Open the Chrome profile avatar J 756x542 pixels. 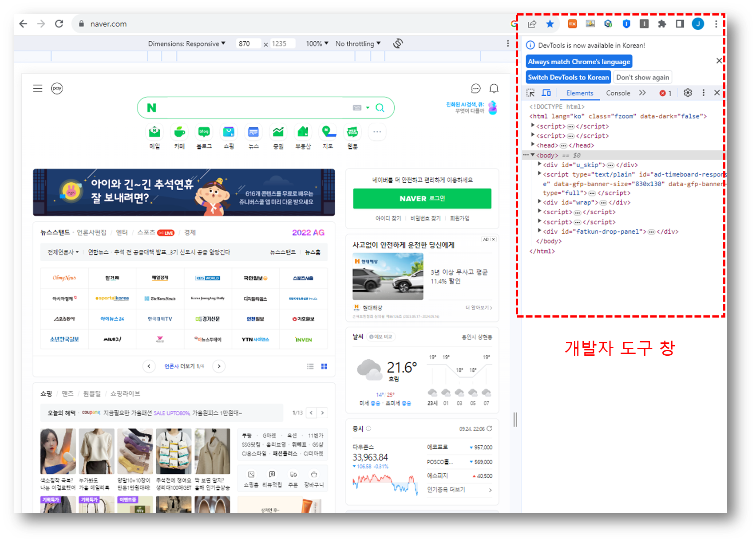[698, 24]
